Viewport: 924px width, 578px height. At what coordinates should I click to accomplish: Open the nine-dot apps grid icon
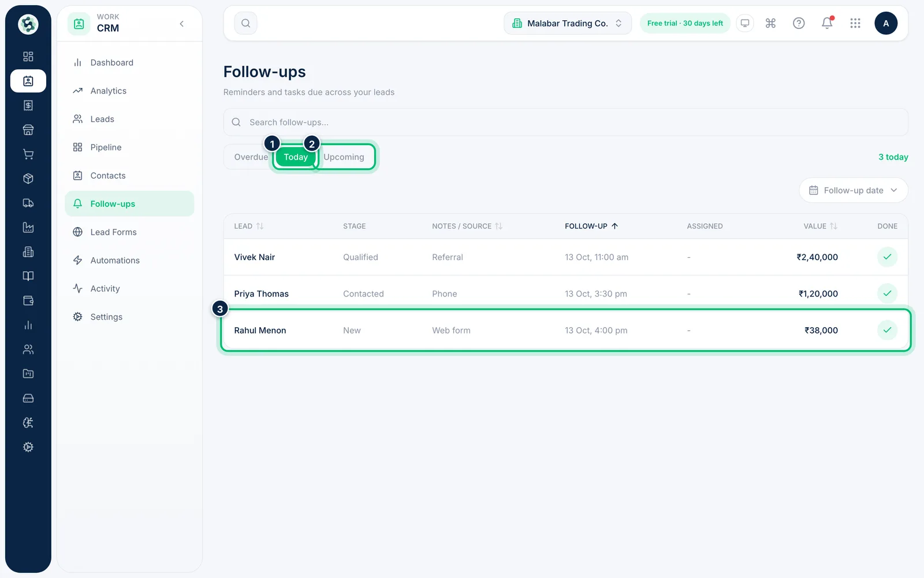coord(855,23)
